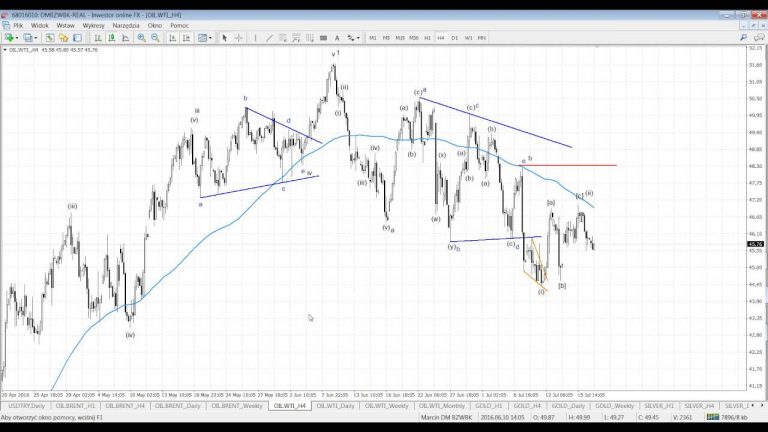Show the Market Watch window

tap(49, 38)
